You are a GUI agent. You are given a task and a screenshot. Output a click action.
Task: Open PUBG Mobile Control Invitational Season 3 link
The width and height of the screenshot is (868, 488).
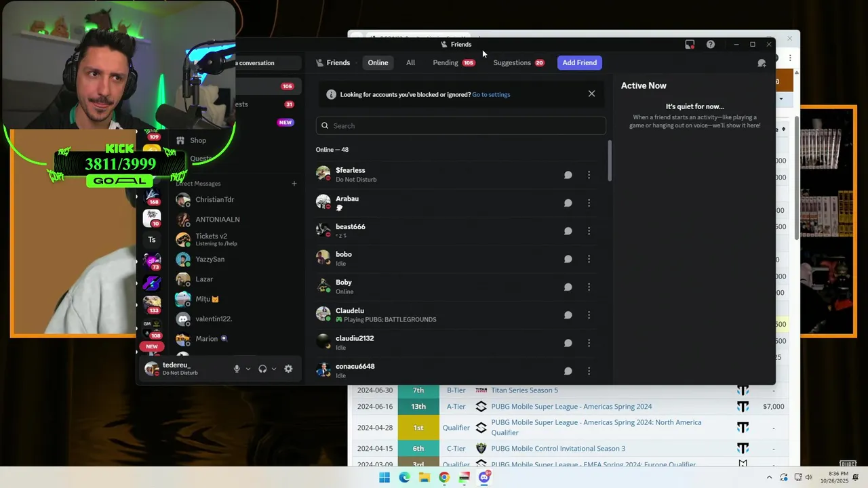558,449
